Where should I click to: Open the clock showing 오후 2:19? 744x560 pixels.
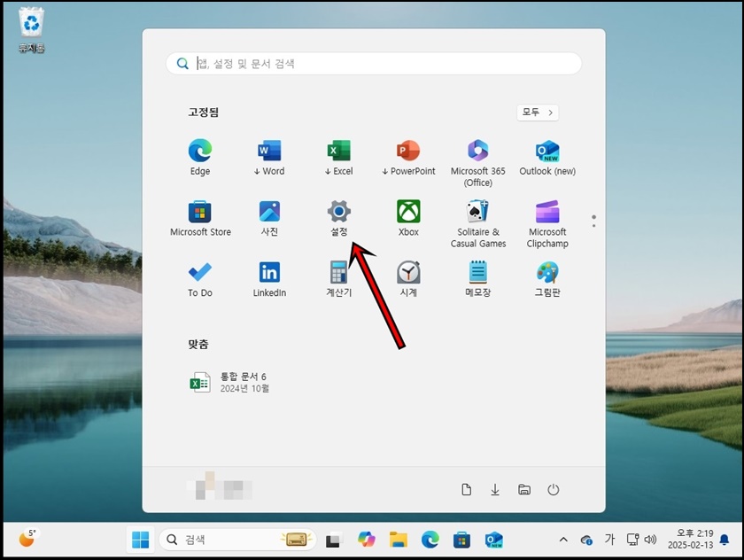690,540
